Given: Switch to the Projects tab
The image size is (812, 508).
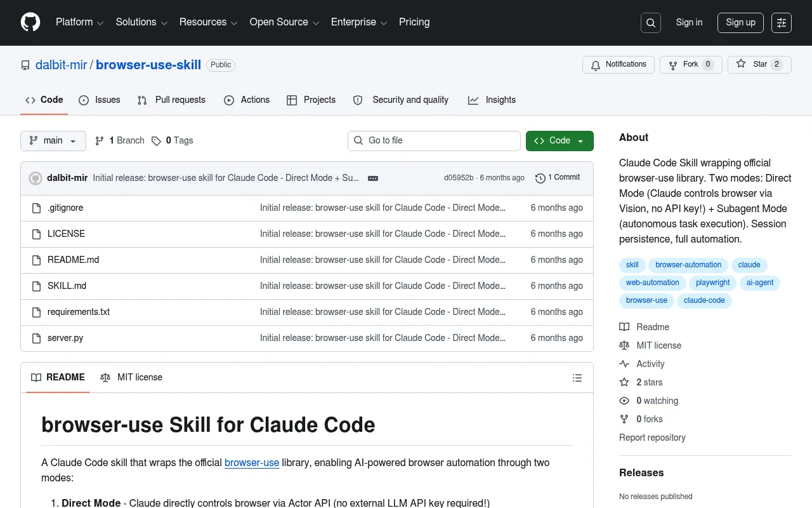Looking at the screenshot, I should pos(311,100).
